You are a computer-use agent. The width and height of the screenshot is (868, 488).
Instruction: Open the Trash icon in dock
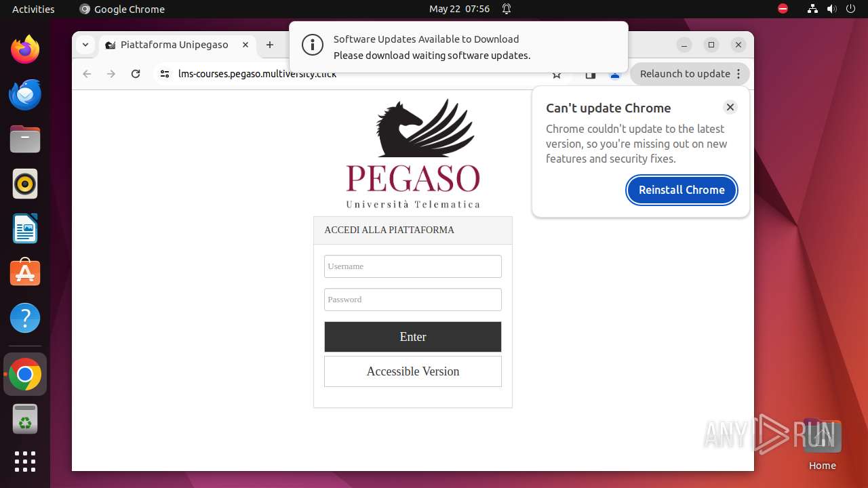click(x=25, y=419)
